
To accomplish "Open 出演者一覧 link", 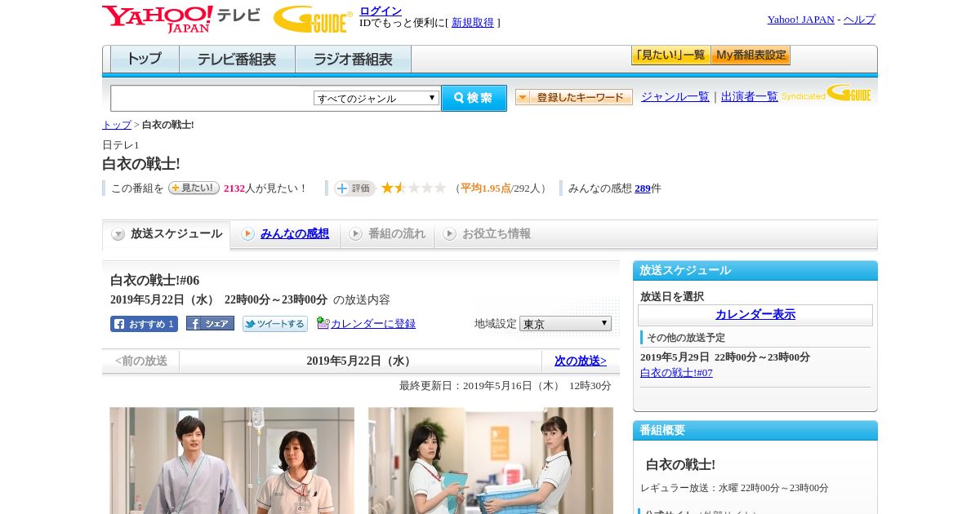I will click(750, 96).
